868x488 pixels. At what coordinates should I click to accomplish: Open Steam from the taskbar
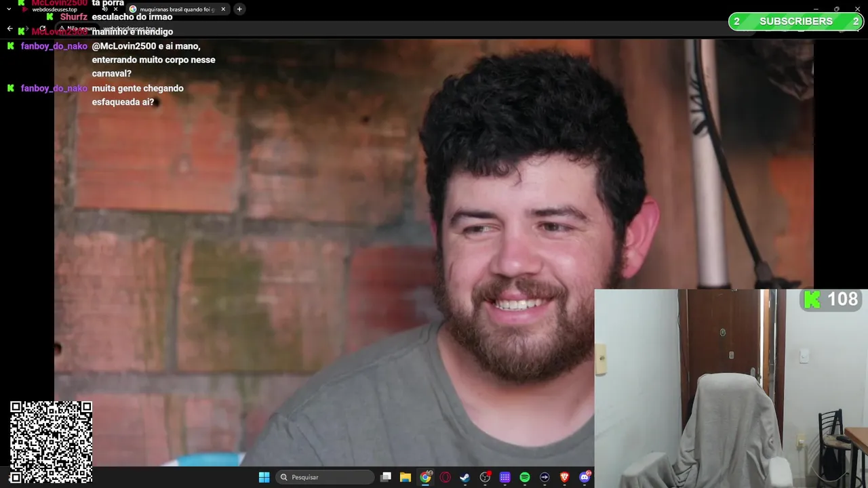pos(465,477)
